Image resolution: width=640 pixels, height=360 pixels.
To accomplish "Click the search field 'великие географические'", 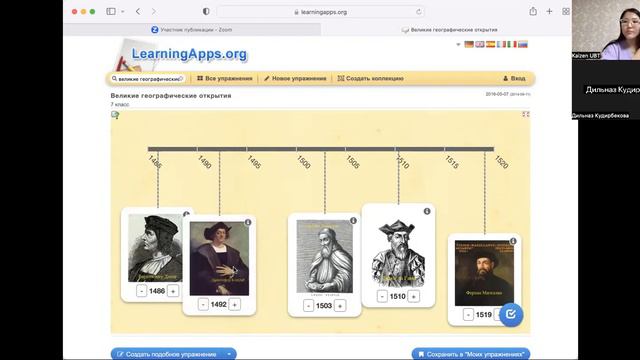I will pos(148,78).
